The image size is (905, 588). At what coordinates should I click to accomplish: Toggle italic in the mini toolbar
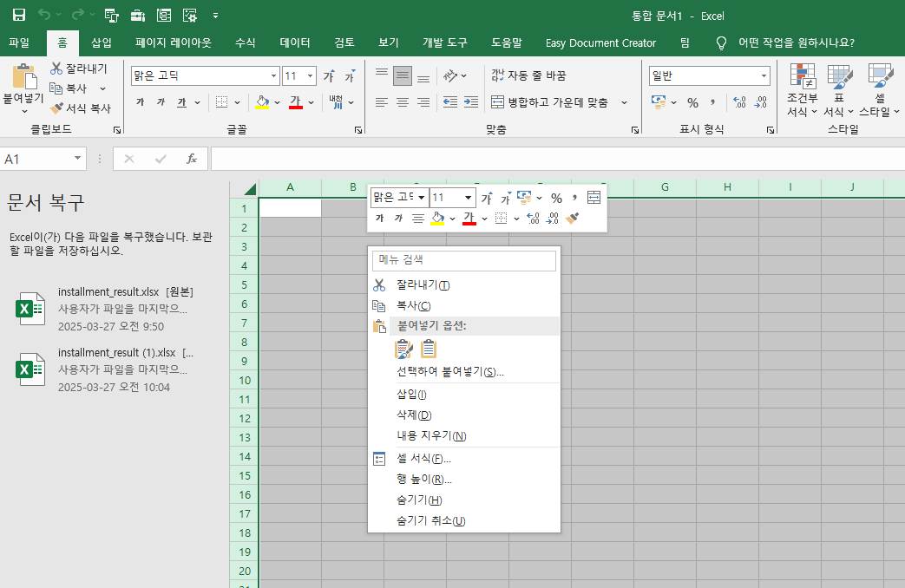click(x=398, y=219)
